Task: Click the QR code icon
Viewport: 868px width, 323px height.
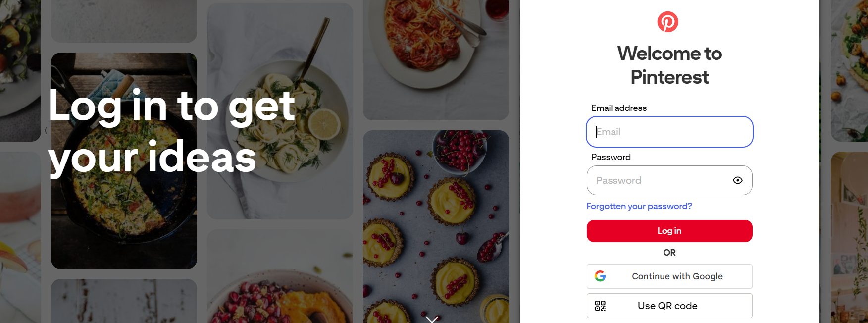Action: [x=600, y=306]
